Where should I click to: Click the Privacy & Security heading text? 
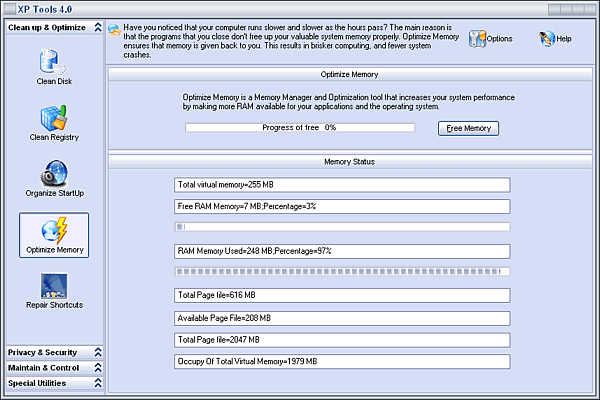coord(42,352)
